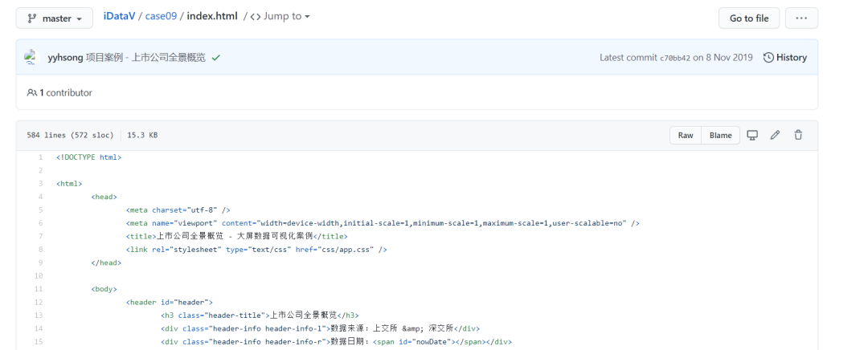Click index.html in the breadcrumb

[212, 16]
